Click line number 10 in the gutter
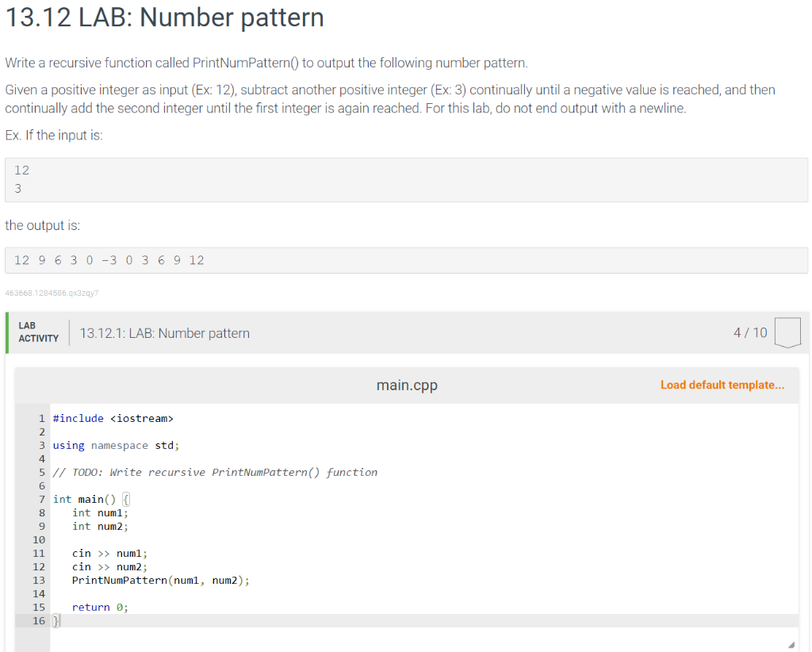The image size is (812, 652). pos(39,539)
